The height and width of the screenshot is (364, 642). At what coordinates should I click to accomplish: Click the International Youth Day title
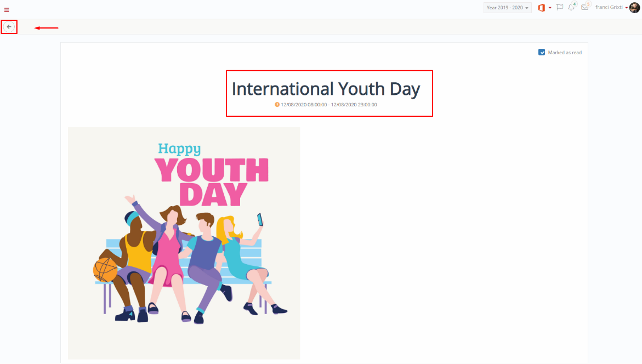click(326, 89)
